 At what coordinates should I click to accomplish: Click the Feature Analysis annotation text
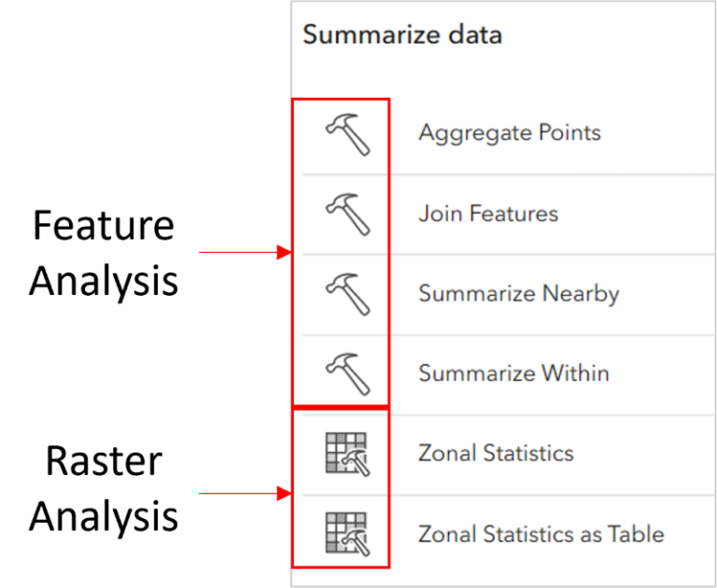(104, 253)
